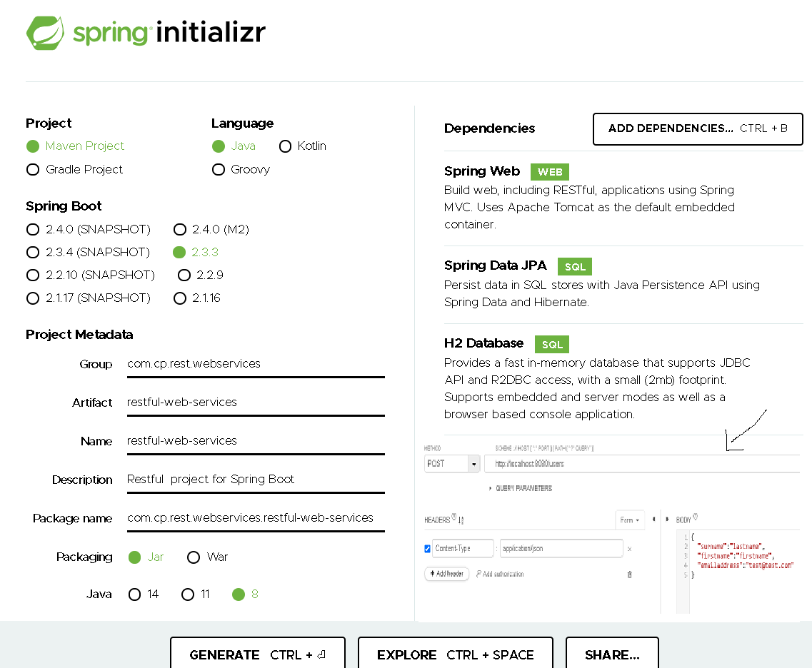The image size is (812, 668).
Task: Click the trash icon to delete all headers
Action: (x=629, y=574)
